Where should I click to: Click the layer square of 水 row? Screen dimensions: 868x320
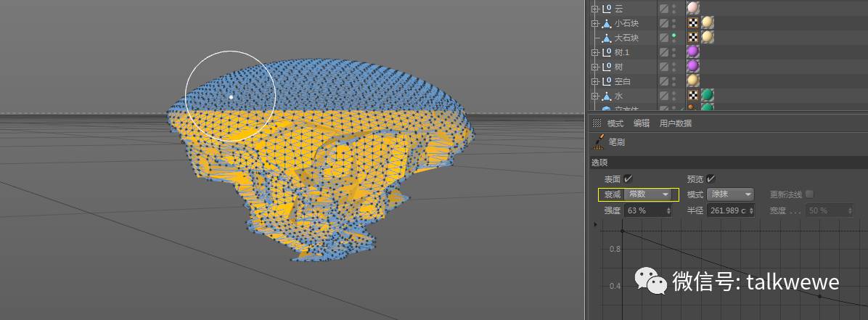pyautogui.click(x=663, y=96)
